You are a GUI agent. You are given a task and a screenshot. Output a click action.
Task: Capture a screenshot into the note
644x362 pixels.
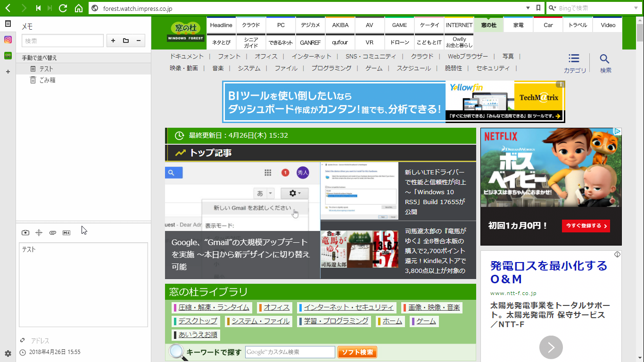pyautogui.click(x=26, y=232)
